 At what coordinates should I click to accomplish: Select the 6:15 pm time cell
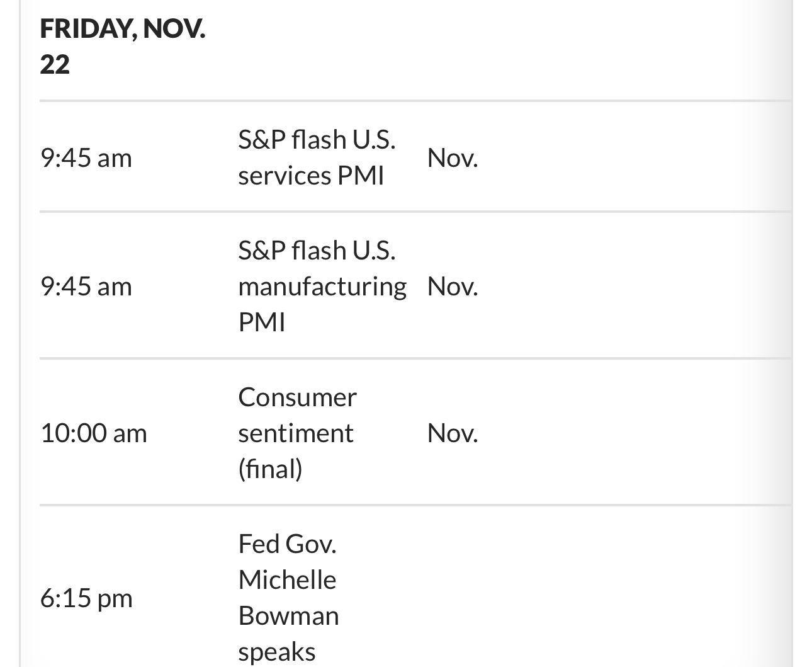86,598
